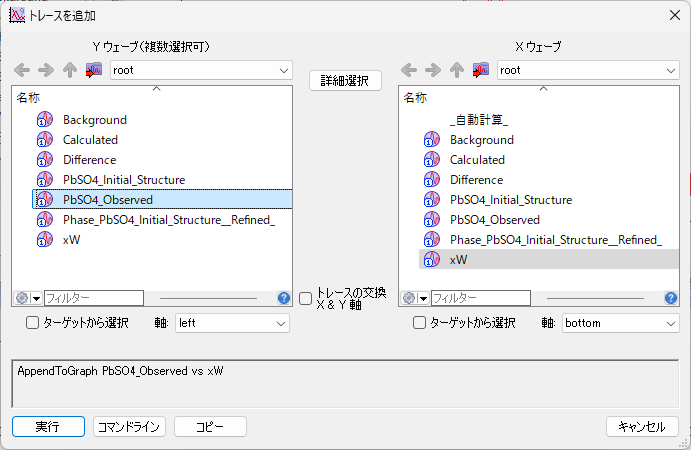Enable ターゲットから選択 under the X wave list
Viewport: 691px width, 450px height.
pyautogui.click(x=420, y=323)
